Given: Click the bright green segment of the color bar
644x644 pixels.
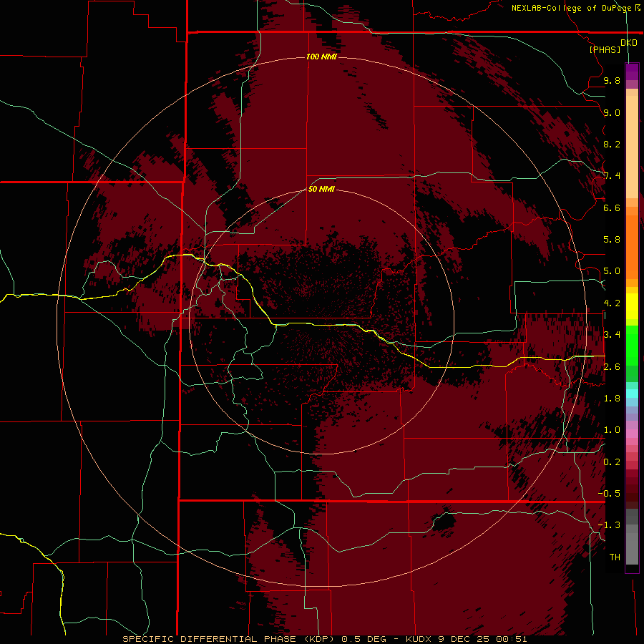Looking at the screenshot, I should pos(632,345).
